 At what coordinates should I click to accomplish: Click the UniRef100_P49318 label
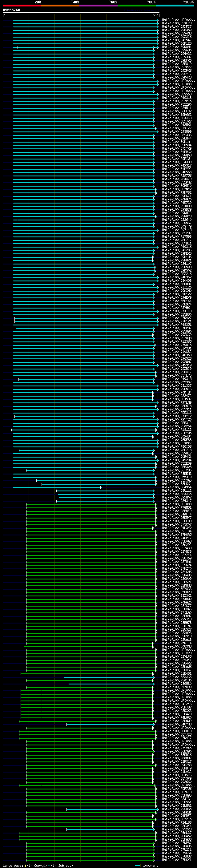pyautogui.click(x=177, y=98)
